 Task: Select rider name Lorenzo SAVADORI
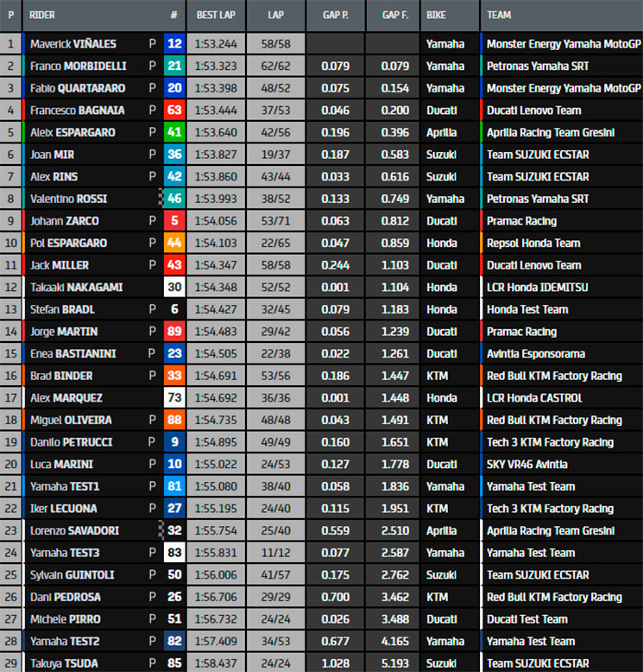(74, 531)
